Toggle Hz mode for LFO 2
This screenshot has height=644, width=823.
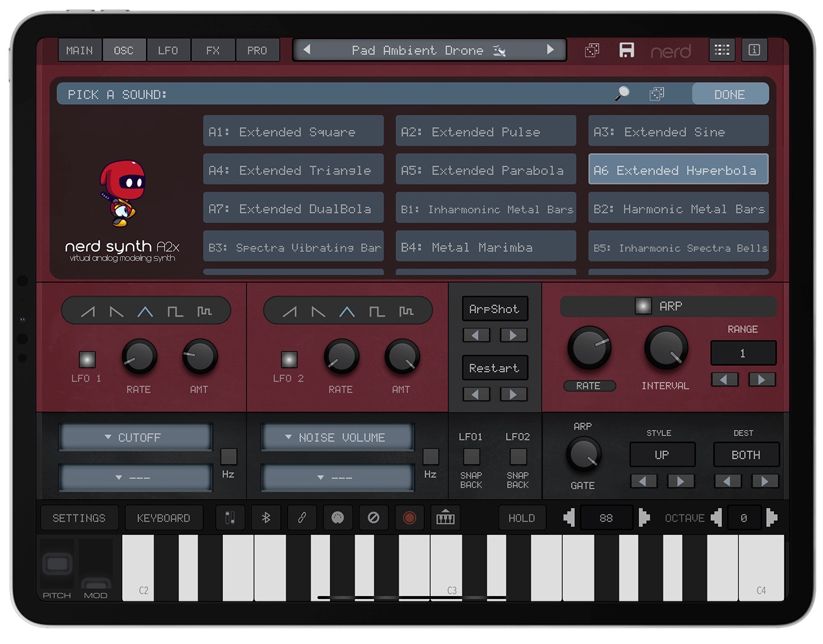coord(431,456)
